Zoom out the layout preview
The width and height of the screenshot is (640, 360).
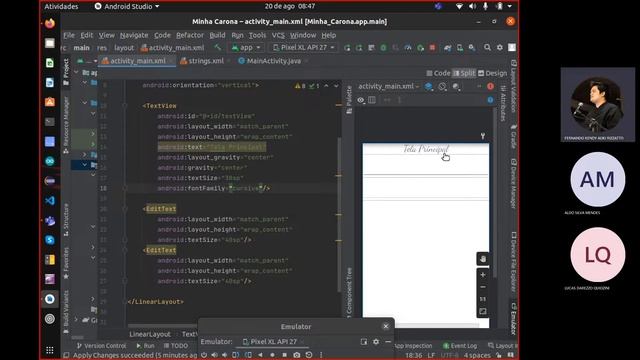coord(483,287)
